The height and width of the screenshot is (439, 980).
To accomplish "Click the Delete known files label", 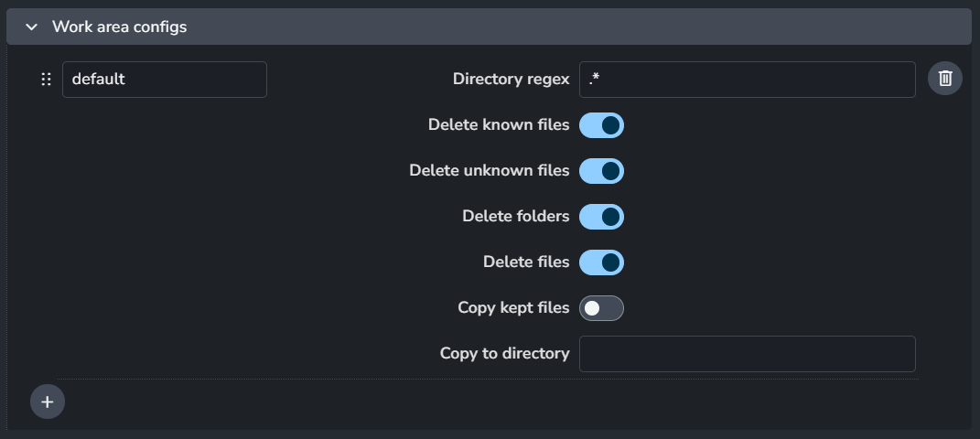I will coord(499,124).
